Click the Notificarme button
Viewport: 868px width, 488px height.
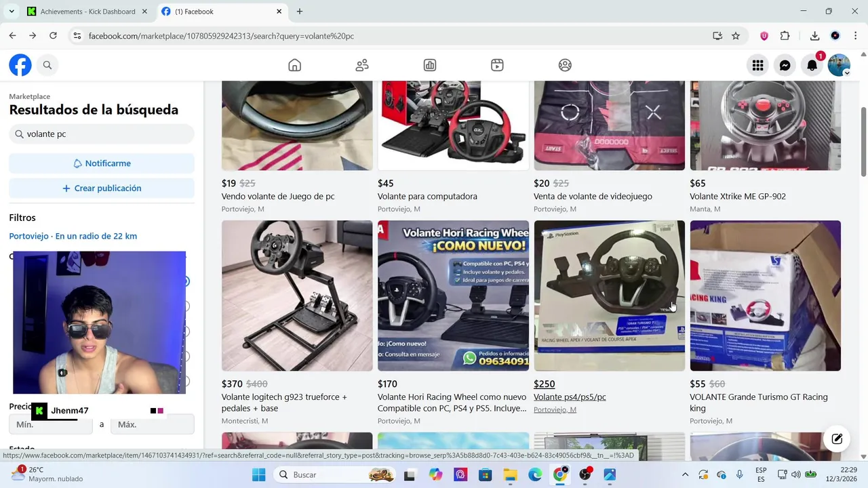click(102, 163)
